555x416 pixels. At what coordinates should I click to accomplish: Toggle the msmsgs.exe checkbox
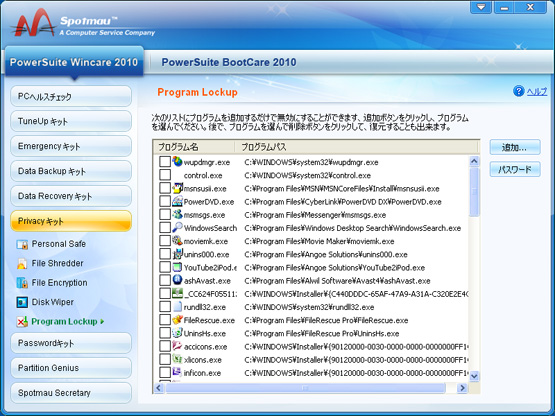point(165,214)
